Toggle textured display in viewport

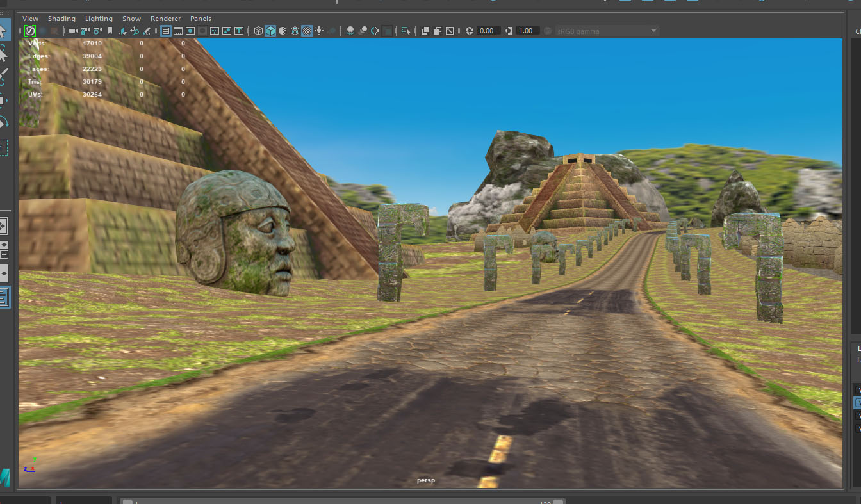tap(307, 31)
